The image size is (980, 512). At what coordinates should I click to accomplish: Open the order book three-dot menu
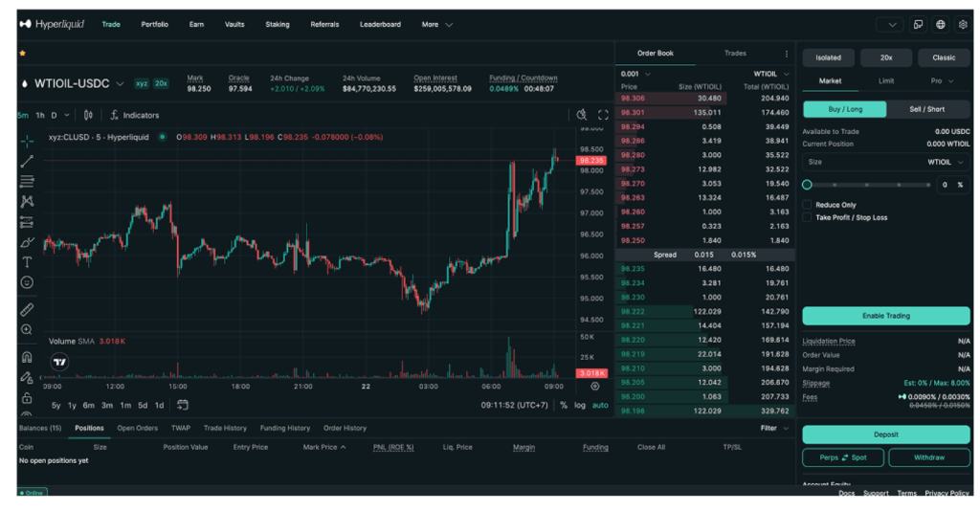click(x=787, y=54)
